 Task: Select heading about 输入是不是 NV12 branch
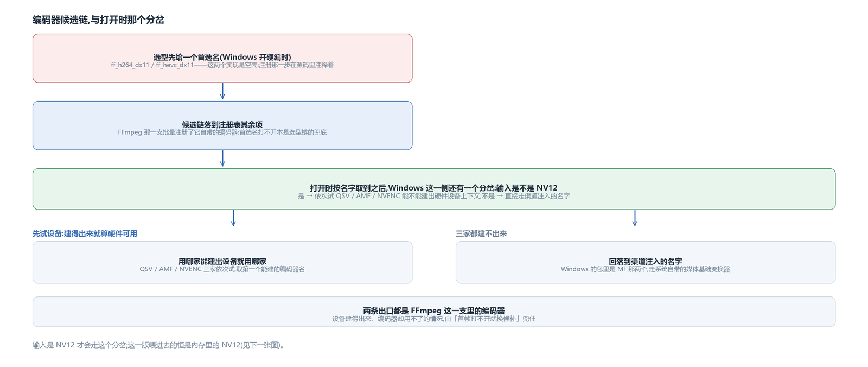tap(434, 188)
